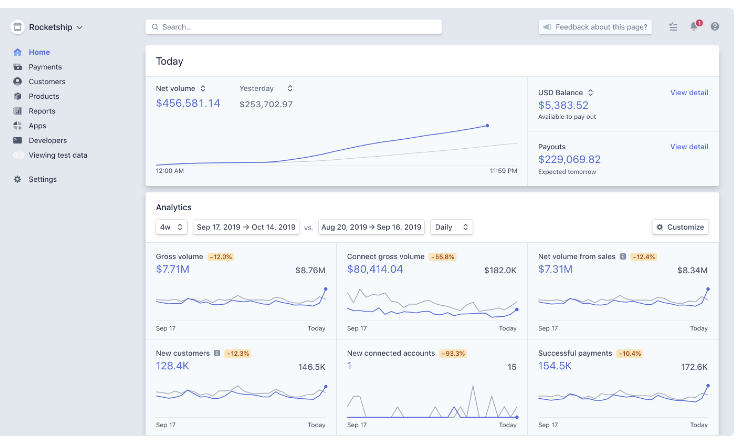Click the -12.0% badge on Gross volume
The image size is (736, 442).
[221, 257]
